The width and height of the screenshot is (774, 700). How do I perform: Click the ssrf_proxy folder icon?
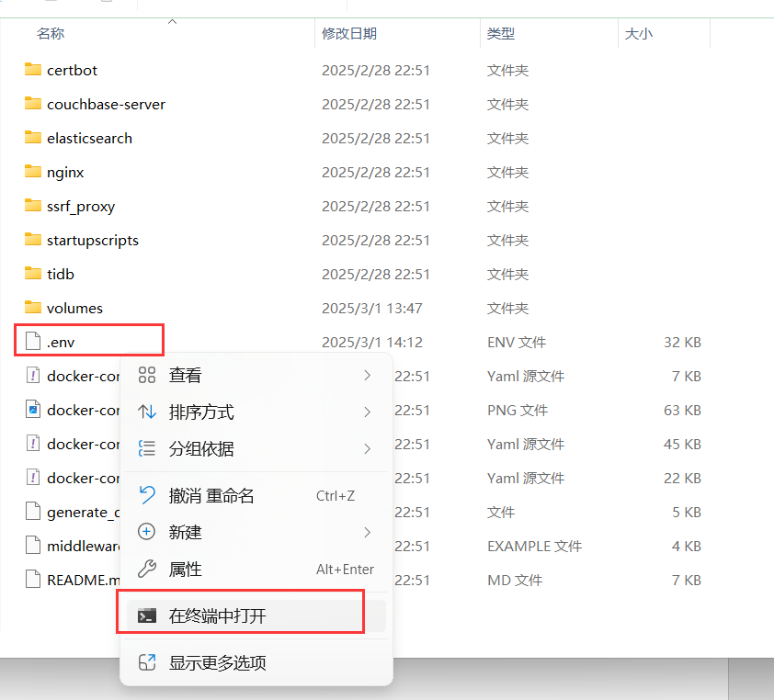point(33,206)
